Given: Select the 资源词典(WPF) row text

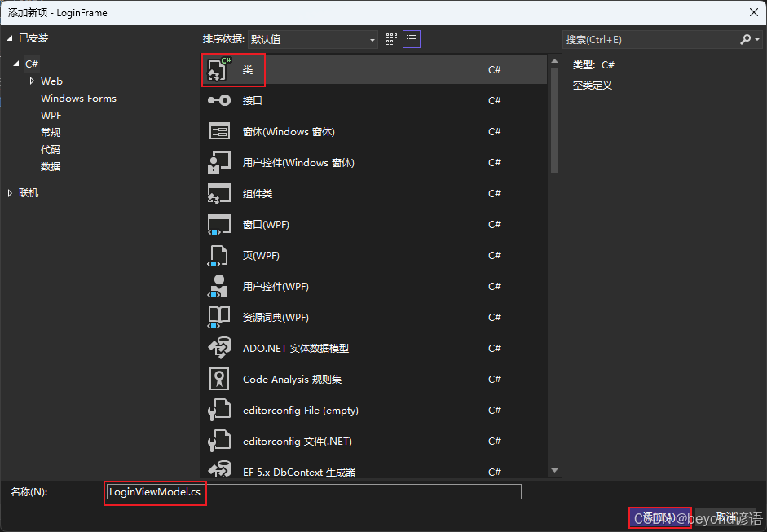Looking at the screenshot, I should [276, 318].
